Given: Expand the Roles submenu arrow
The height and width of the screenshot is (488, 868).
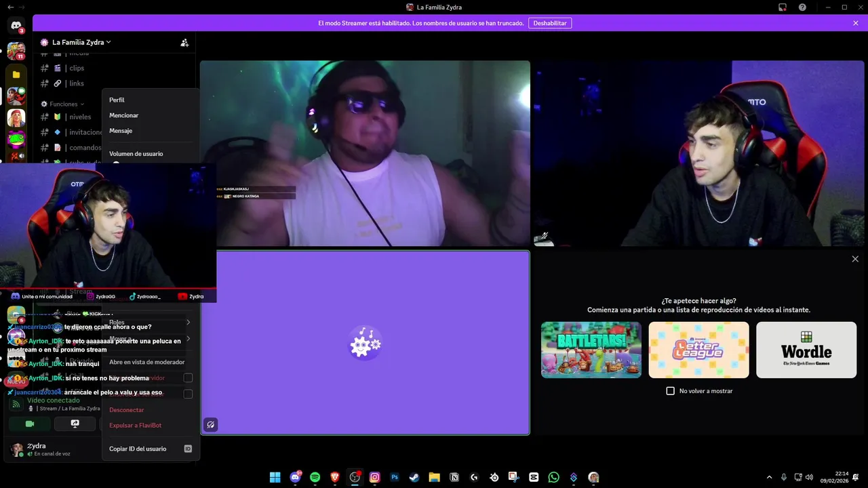Looking at the screenshot, I should tap(188, 322).
